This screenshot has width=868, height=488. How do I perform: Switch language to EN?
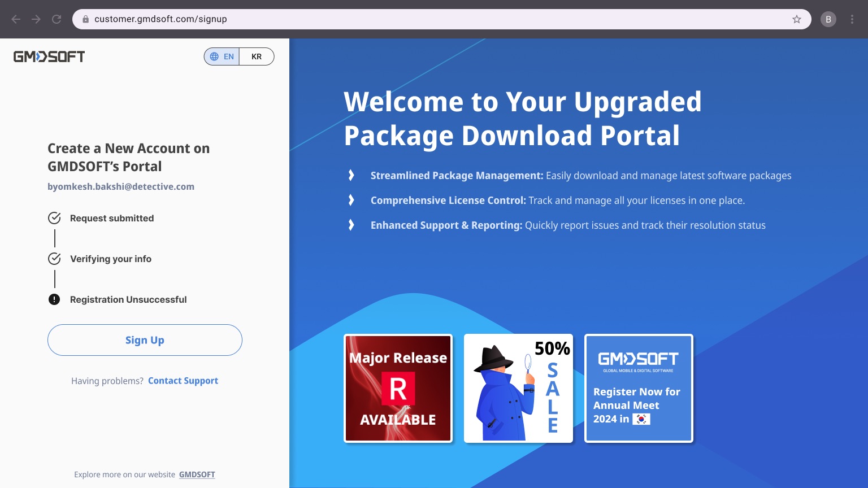222,56
